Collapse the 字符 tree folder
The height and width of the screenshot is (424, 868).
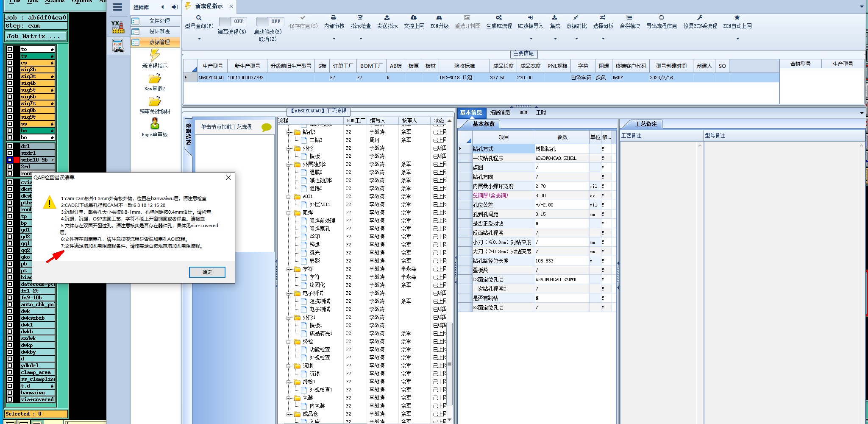[289, 269]
